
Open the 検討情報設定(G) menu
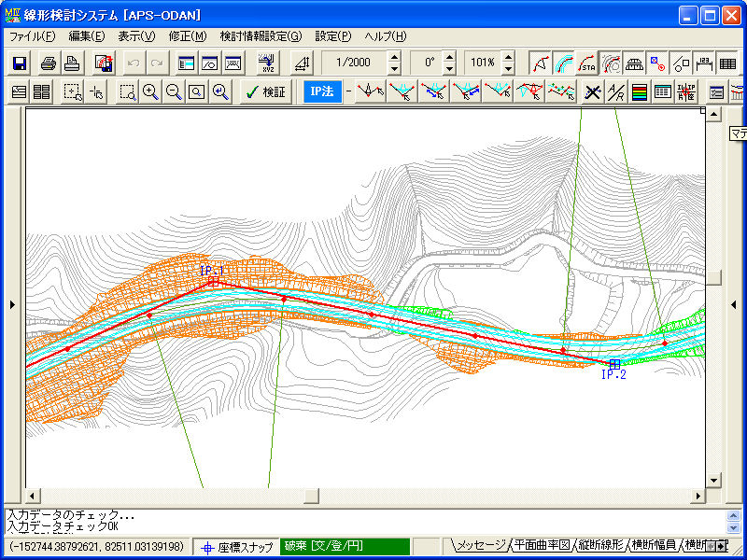coord(261,36)
